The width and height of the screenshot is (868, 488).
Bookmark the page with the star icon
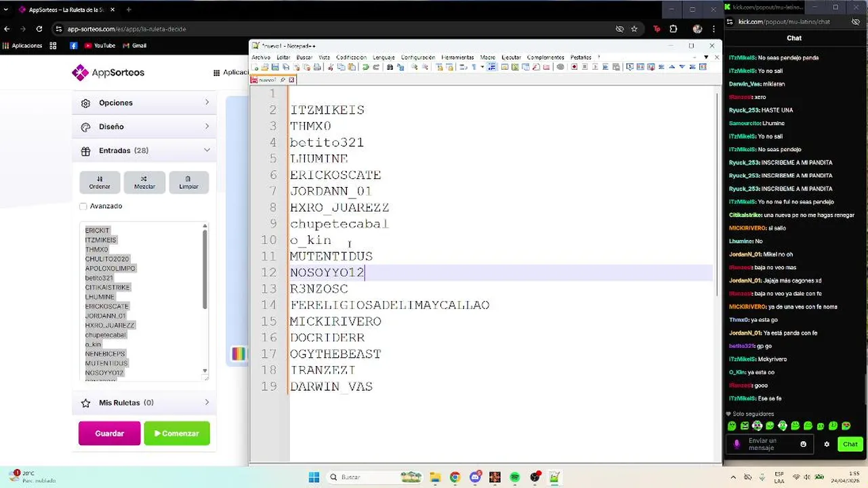(634, 29)
